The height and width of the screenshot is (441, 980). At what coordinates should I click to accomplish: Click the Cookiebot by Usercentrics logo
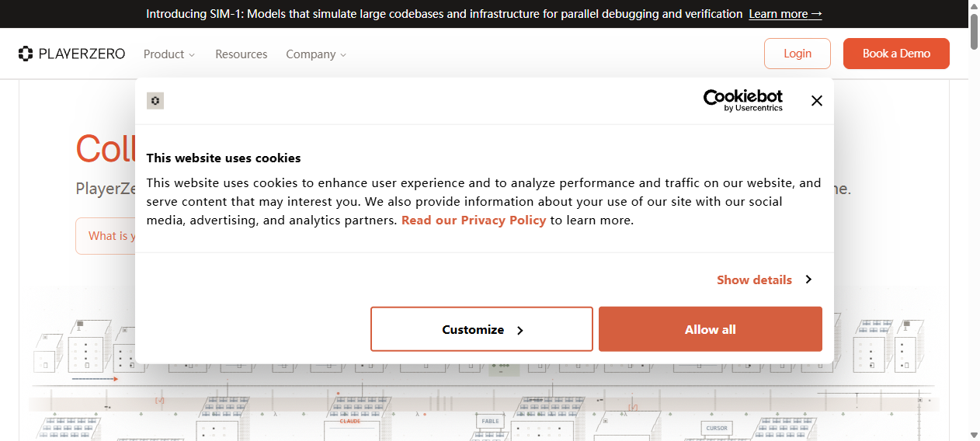pos(743,100)
